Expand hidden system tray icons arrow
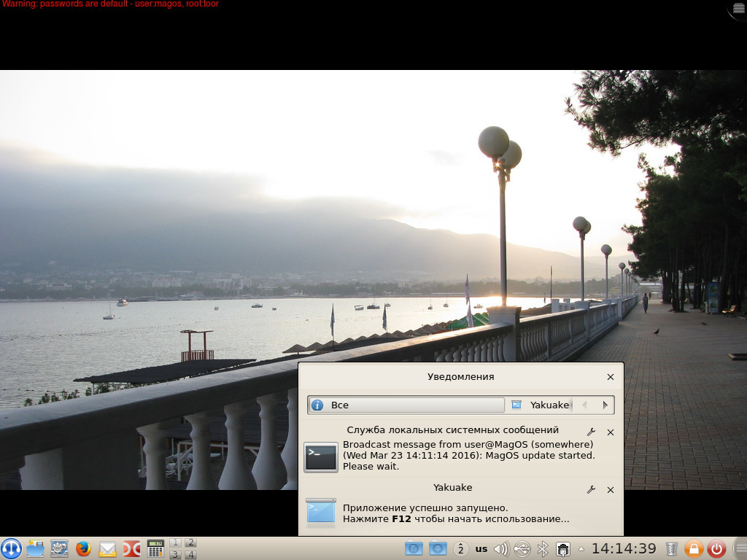The width and height of the screenshot is (747, 560). point(581,549)
